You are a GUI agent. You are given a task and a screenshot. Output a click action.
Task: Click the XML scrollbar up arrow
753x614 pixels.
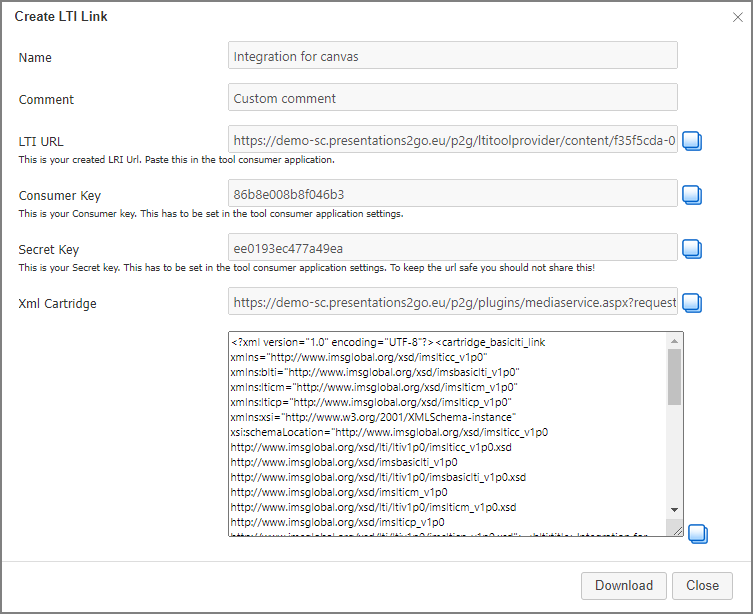pos(674,341)
